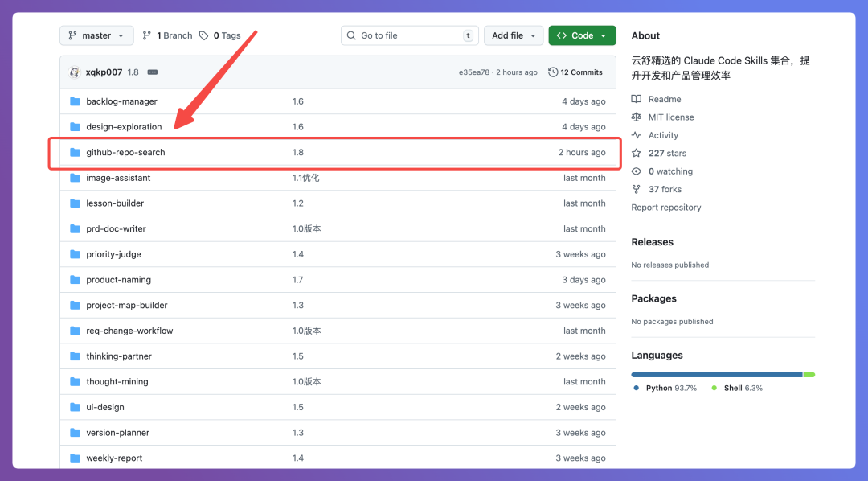This screenshot has width=868, height=481.
Task: Click the scale icon for MIT license
Action: tap(637, 117)
